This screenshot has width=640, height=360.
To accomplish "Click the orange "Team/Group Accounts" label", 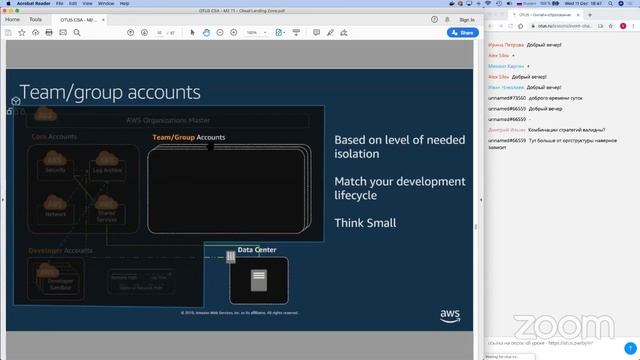I will 189,138.
